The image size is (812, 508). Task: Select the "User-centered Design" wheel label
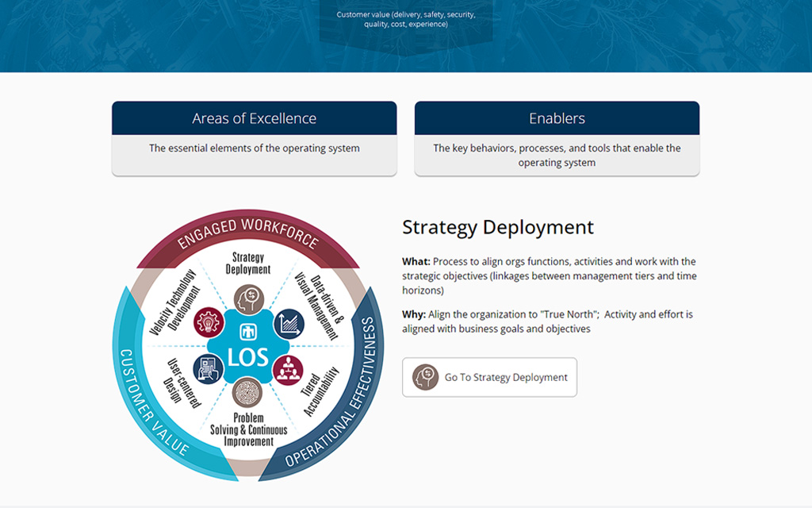pos(183,383)
